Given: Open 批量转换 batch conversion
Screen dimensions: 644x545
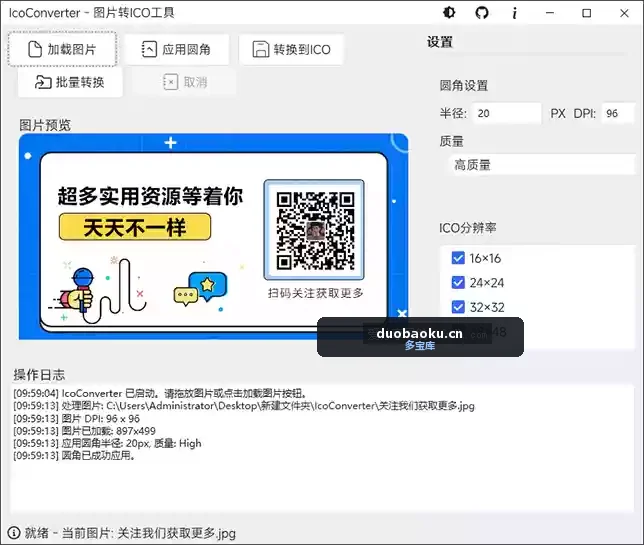Looking at the screenshot, I should click(70, 82).
